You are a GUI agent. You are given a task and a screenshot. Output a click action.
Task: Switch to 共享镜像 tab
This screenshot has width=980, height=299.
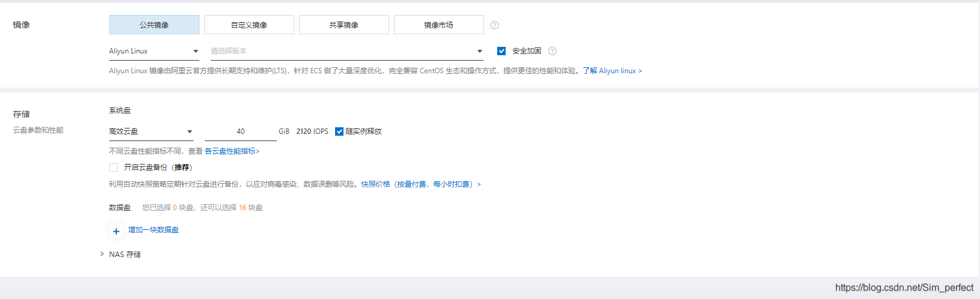(344, 25)
